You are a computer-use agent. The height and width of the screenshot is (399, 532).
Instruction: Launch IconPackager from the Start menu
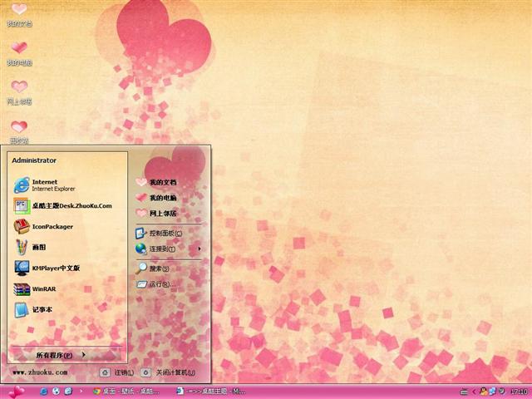52,226
